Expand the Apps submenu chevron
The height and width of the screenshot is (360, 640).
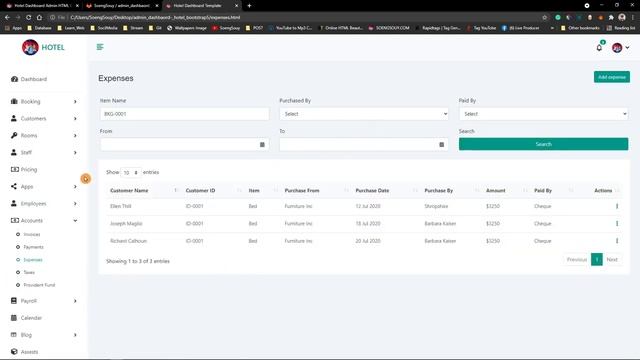(x=75, y=187)
